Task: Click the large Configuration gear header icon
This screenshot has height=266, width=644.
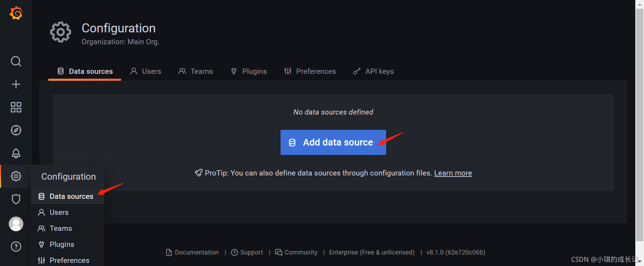Action: pyautogui.click(x=61, y=32)
